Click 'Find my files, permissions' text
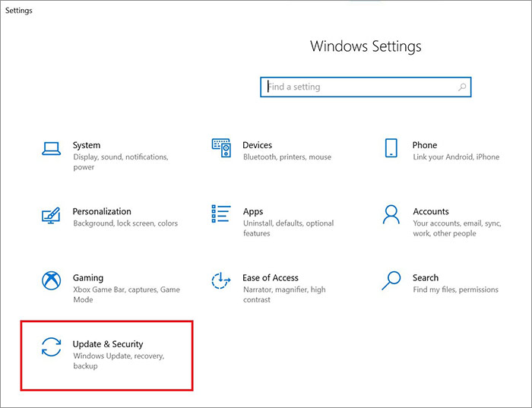532x408 pixels. [456, 289]
